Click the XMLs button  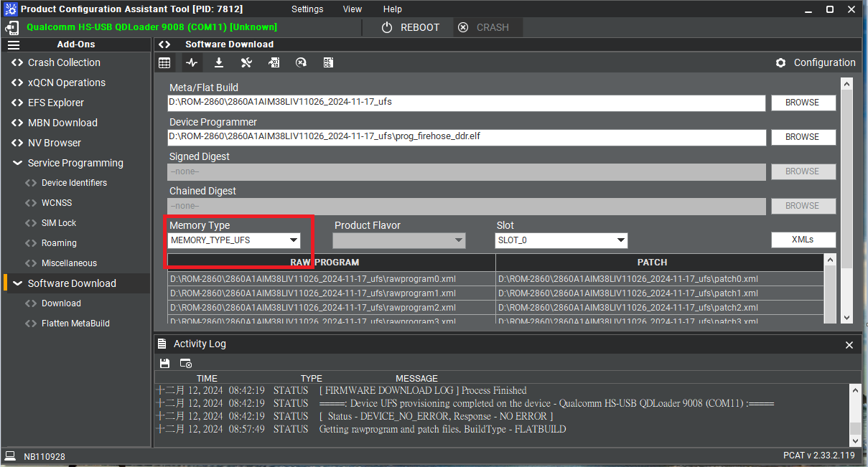tap(803, 240)
